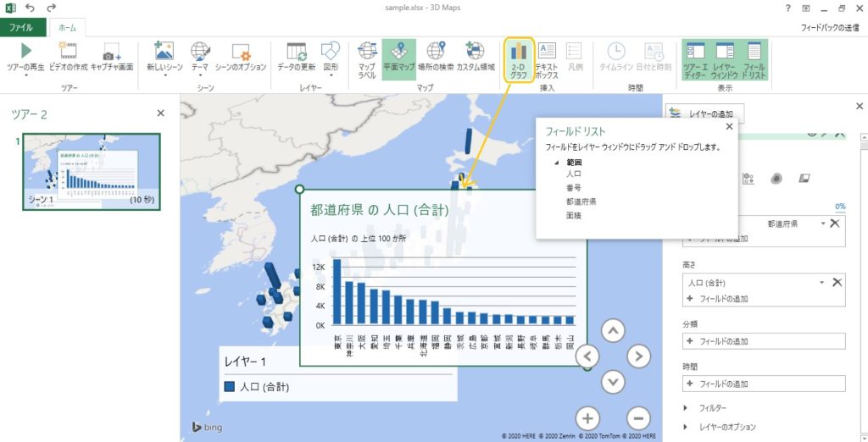Click データの更新 (refresh data) icon
Viewport: 868px width, 442px height.
[x=297, y=57]
